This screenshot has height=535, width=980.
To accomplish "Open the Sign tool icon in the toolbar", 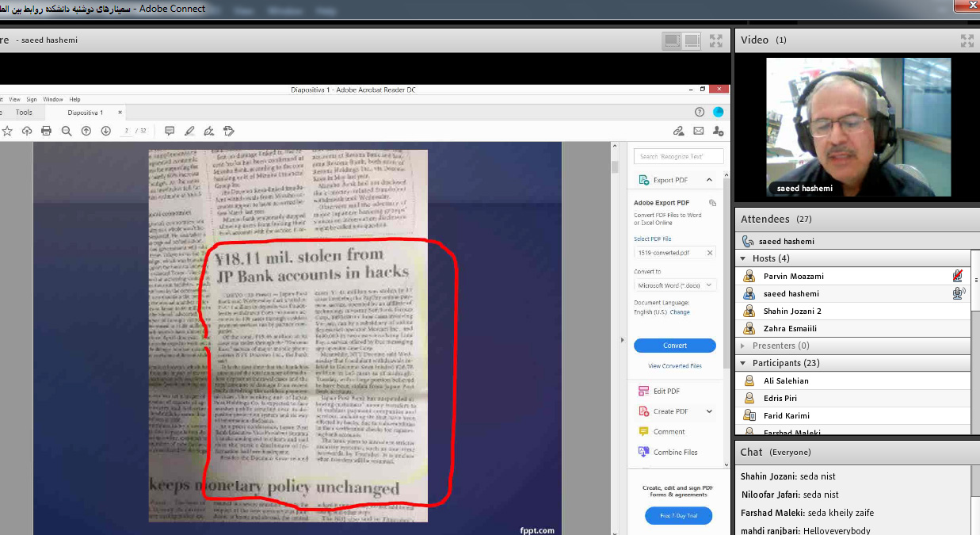I will click(209, 131).
